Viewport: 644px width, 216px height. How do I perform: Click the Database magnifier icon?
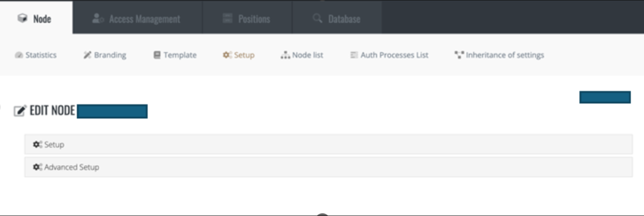point(317,19)
